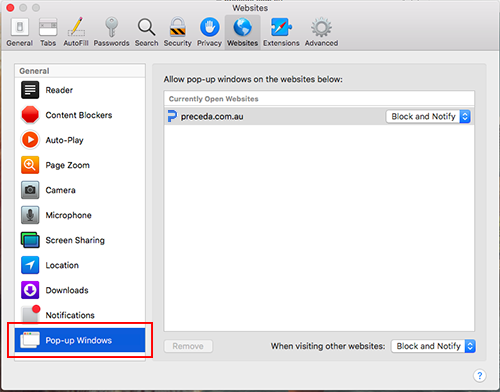Switch to the Security tab label
Image resolution: width=500 pixels, height=392 pixels.
[177, 43]
